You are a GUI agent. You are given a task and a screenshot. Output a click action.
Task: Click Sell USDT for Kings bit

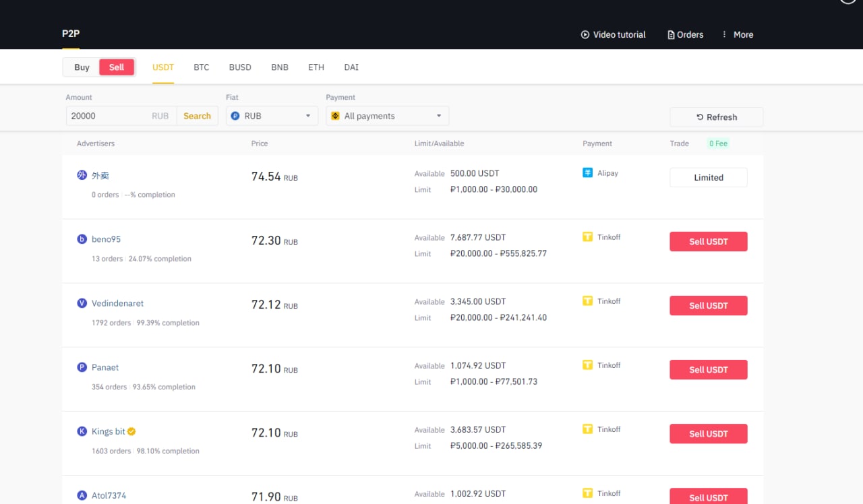coord(709,433)
